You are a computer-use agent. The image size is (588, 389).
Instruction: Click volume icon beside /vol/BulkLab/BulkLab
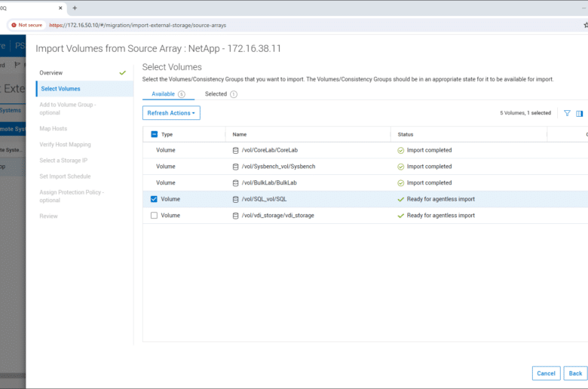coord(235,183)
